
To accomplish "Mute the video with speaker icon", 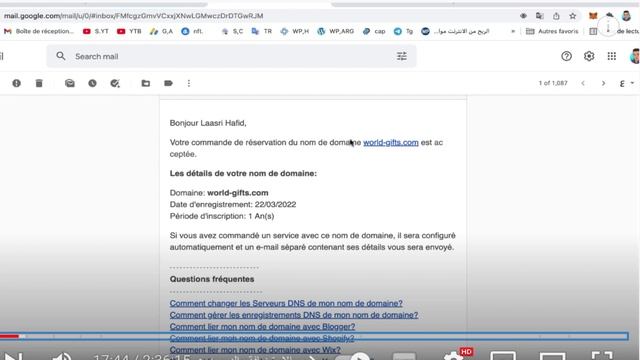I will pos(62,356).
